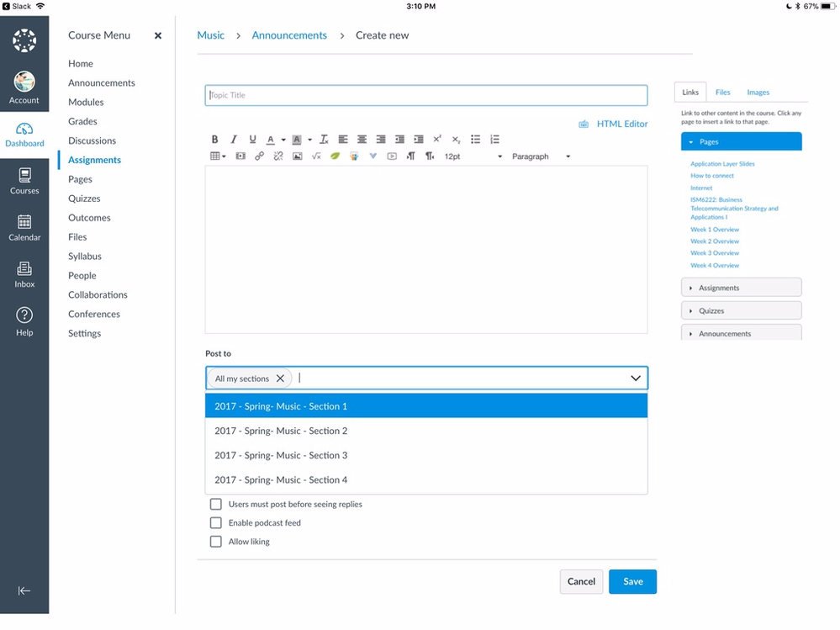Insert a link using the chain icon
The width and height of the screenshot is (840, 630).
point(259,156)
